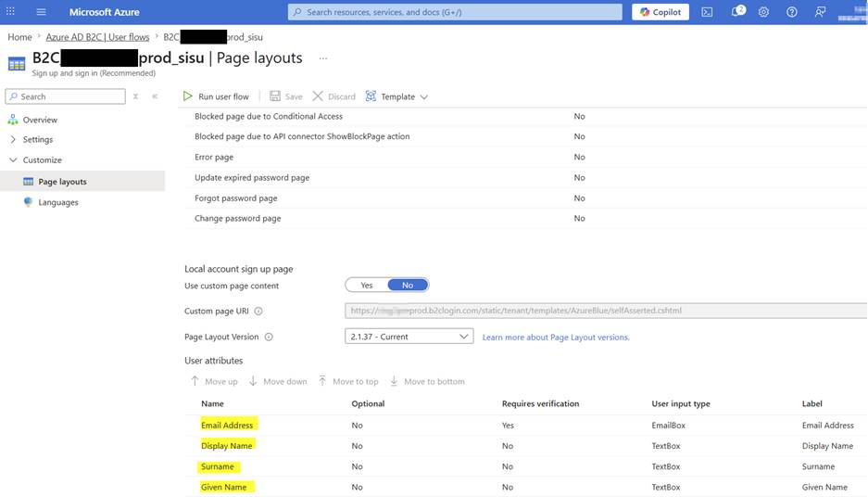Image resolution: width=868 pixels, height=497 pixels.
Task: Open the Template dropdown
Action: coord(396,96)
